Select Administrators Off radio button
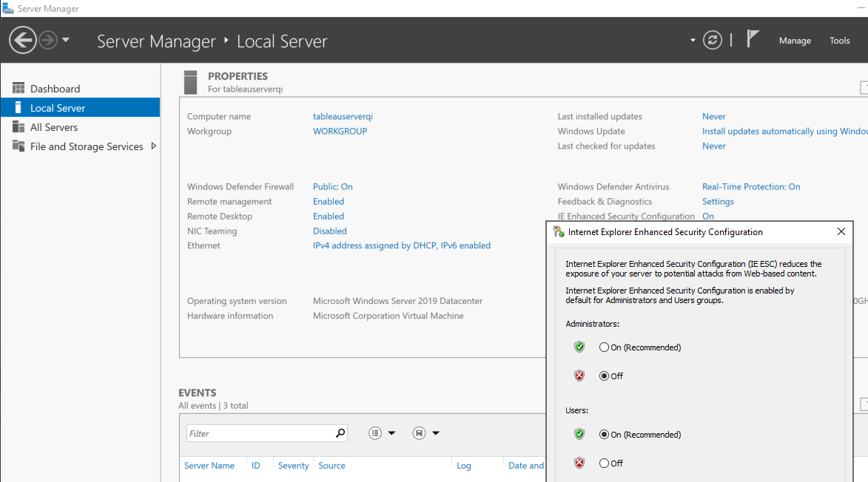Viewport: 868px width, 482px height. [604, 376]
